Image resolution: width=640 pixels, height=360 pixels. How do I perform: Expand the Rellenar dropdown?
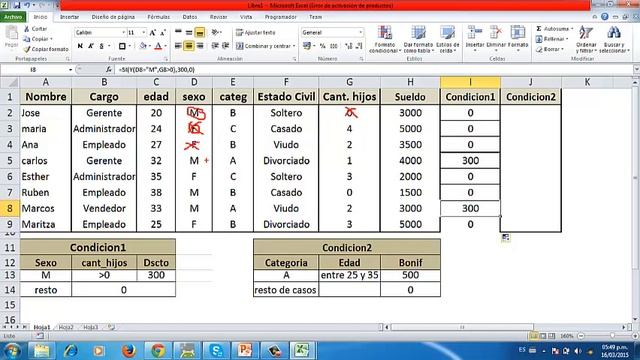[x=567, y=39]
